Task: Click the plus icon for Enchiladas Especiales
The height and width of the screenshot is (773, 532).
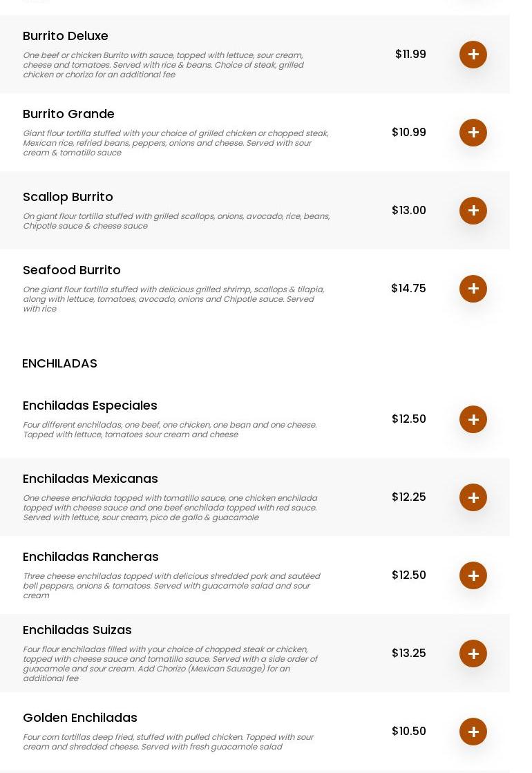Action: coord(473,419)
